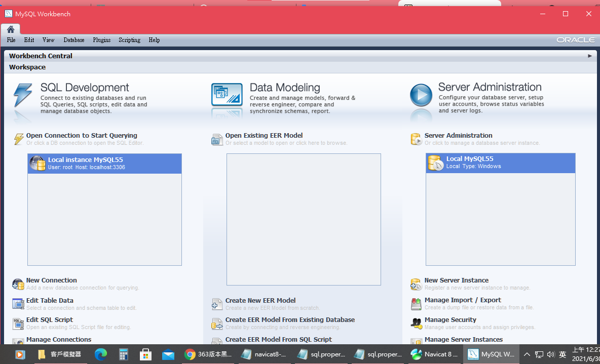Image resolution: width=600 pixels, height=364 pixels.
Task: Click the volume speaker tray icon
Action: (551, 354)
